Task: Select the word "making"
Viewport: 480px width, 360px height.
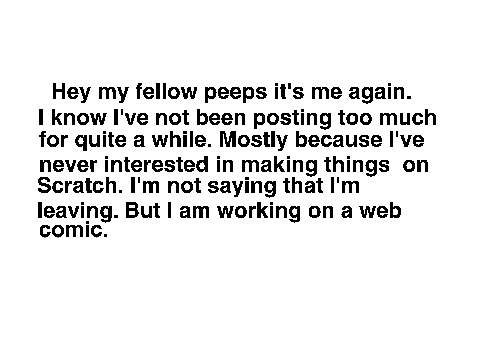Action: click(279, 166)
